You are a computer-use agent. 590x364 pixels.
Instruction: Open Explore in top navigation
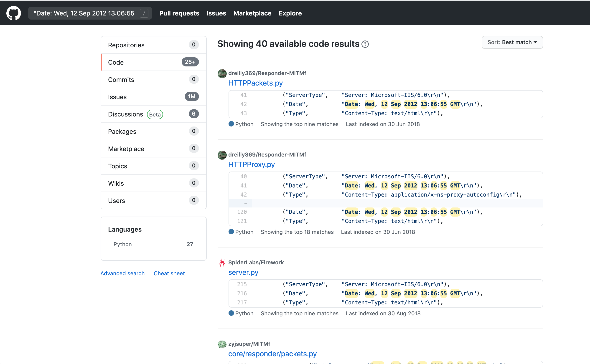tap(290, 13)
